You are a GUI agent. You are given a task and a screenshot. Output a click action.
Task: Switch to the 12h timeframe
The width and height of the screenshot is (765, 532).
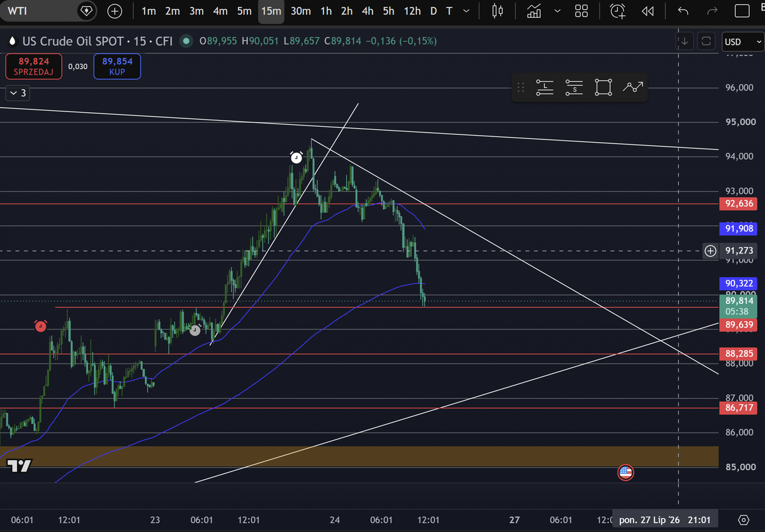(412, 11)
